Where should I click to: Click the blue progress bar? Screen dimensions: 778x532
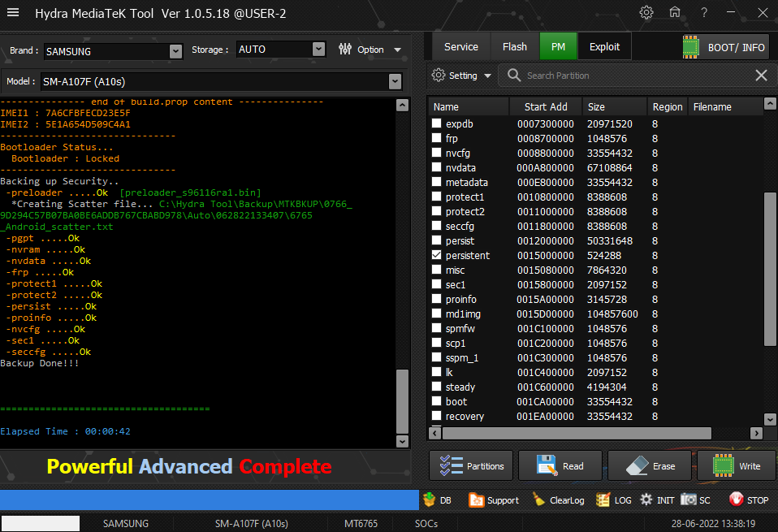(x=210, y=500)
